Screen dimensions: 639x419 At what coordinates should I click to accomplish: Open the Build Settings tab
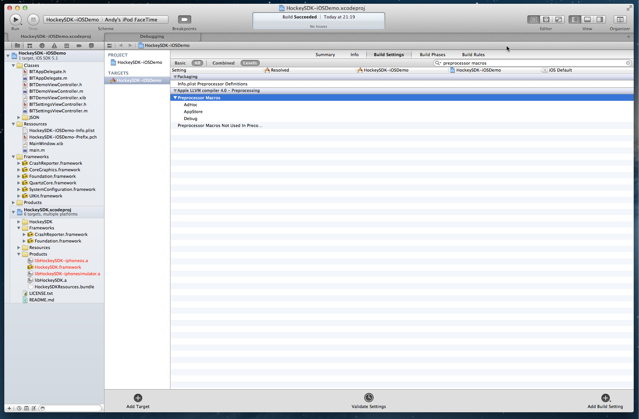coord(389,55)
